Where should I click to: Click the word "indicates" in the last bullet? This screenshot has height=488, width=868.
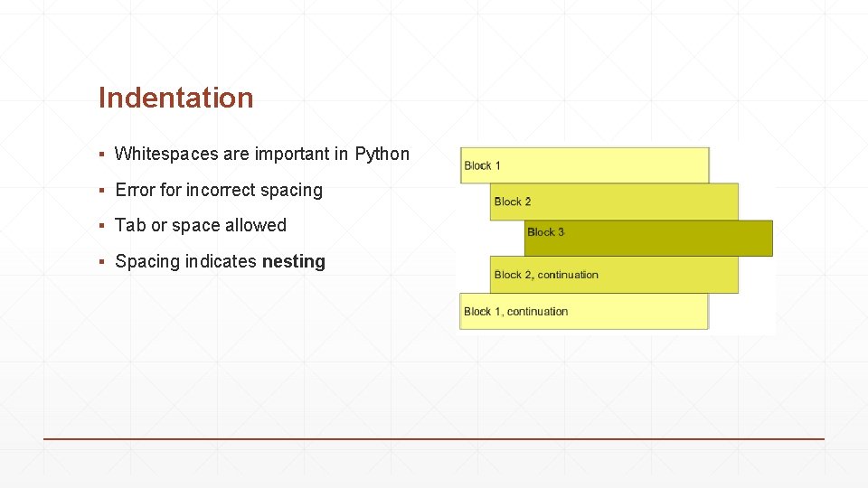coord(221,261)
